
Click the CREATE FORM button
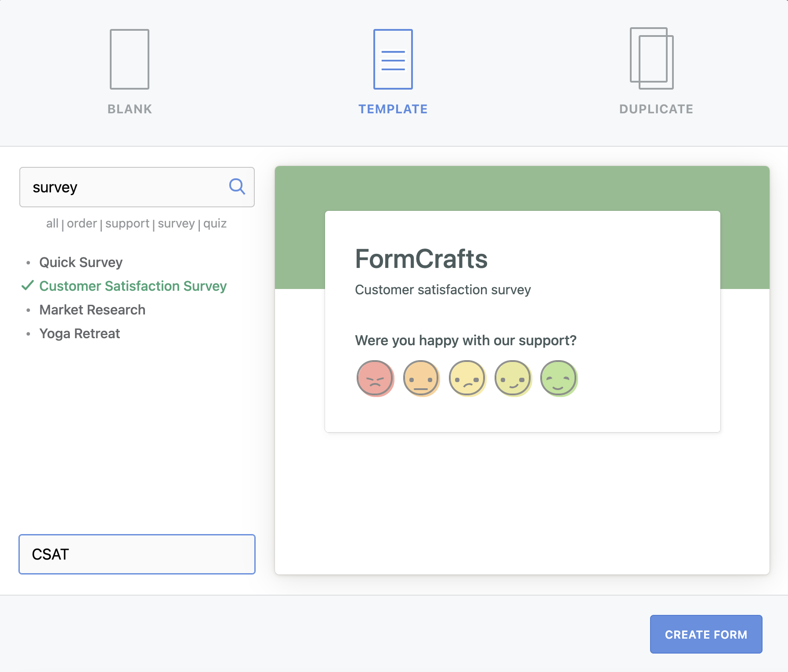click(706, 634)
